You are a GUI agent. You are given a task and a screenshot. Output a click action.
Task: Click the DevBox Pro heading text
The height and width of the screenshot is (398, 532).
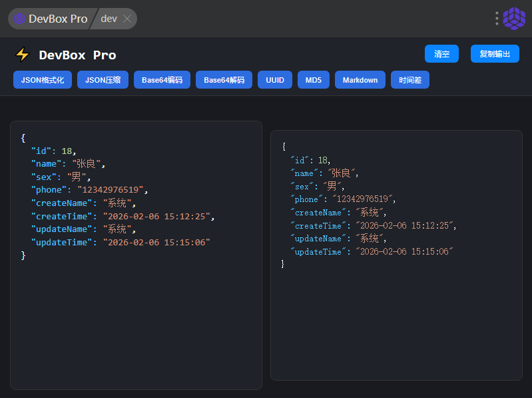click(77, 55)
